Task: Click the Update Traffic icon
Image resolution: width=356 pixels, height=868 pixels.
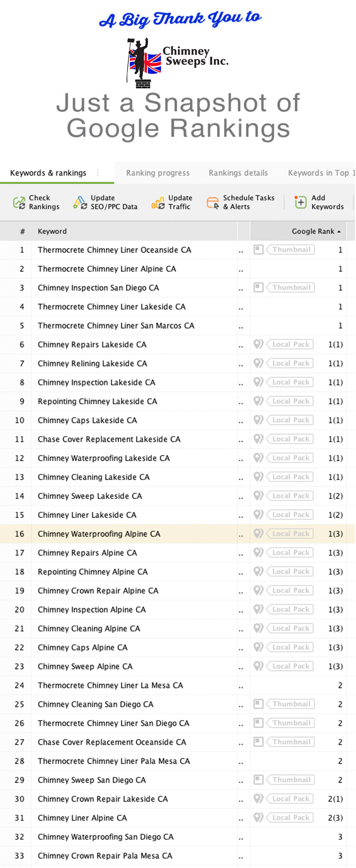Action: tap(158, 203)
